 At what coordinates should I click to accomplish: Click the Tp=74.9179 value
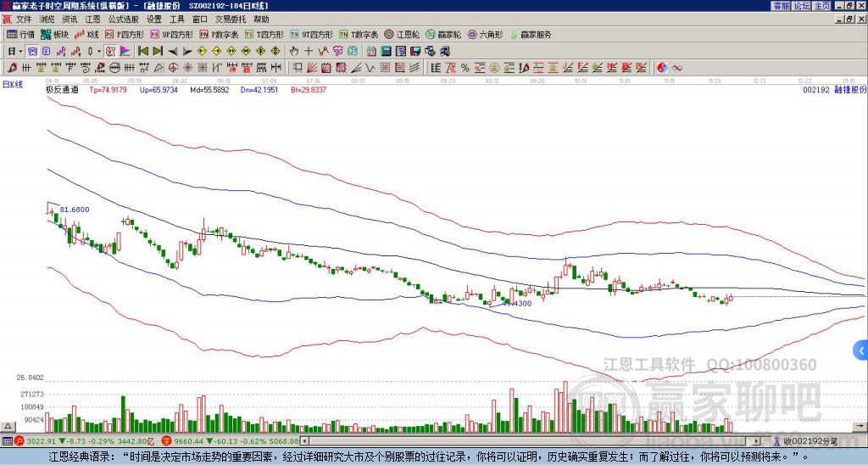(x=108, y=89)
